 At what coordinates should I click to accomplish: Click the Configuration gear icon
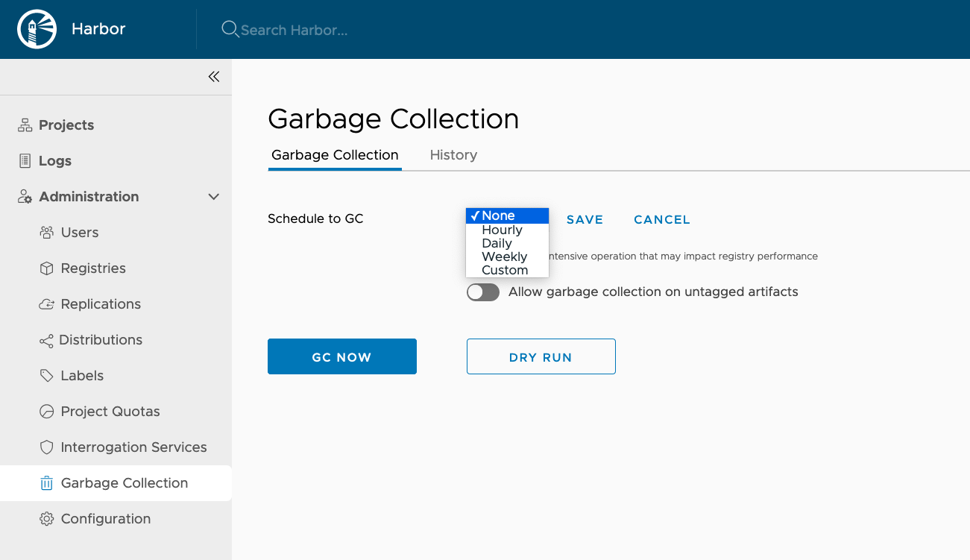coord(46,519)
